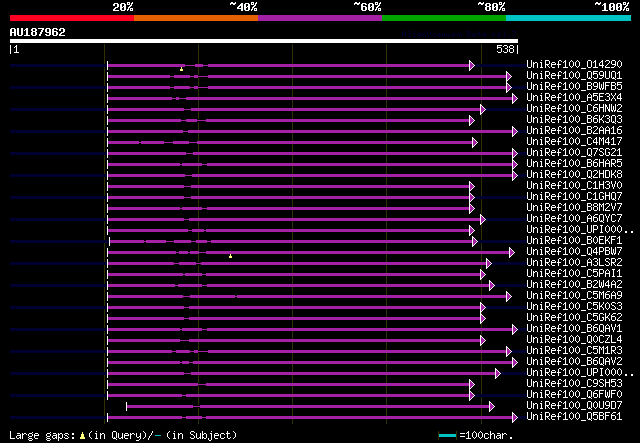Open the UniRef100_C1H3V0 hit link

pyautogui.click(x=574, y=185)
